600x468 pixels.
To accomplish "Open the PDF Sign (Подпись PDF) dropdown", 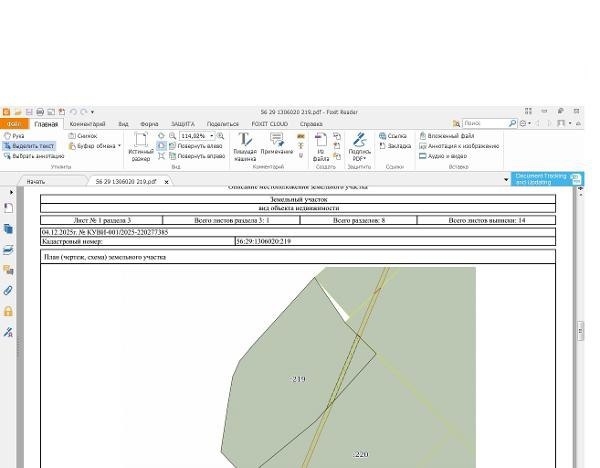I will click(359, 147).
